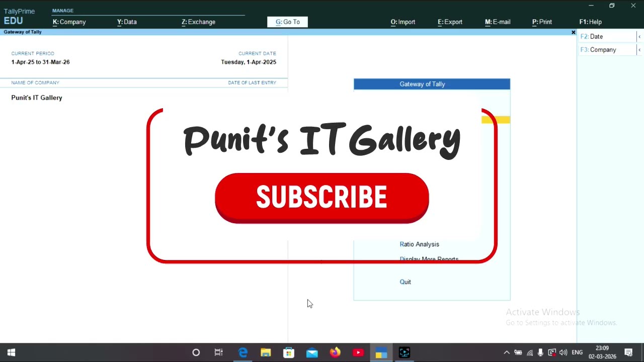The width and height of the screenshot is (644, 362).
Task: Expand the arrow beside F3: Company
Action: [639, 49]
